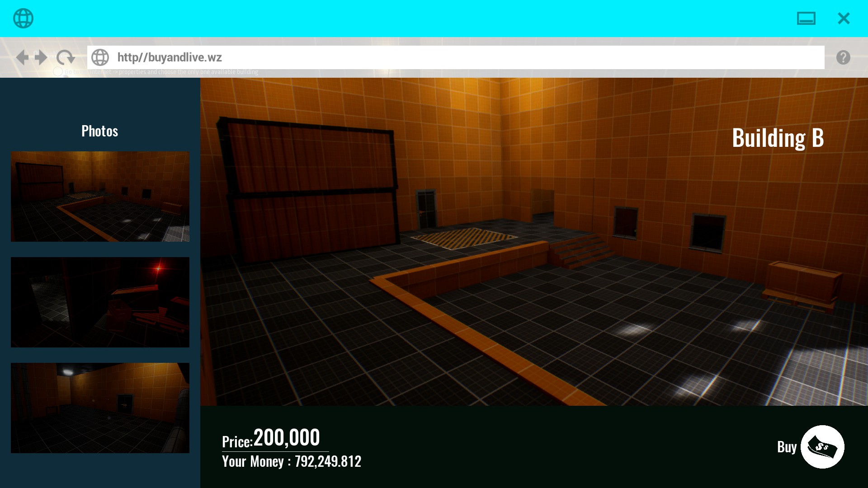Select the first photo with shutter door

(100, 197)
